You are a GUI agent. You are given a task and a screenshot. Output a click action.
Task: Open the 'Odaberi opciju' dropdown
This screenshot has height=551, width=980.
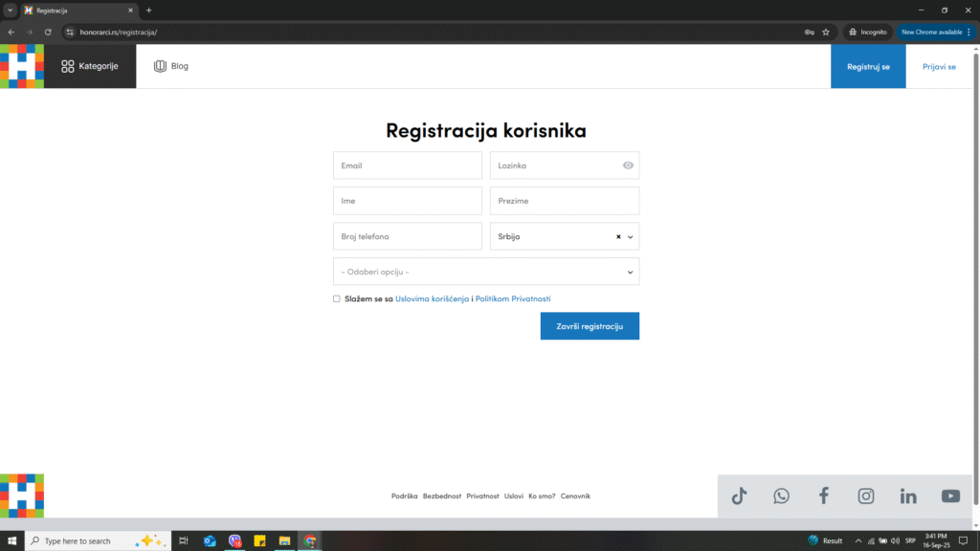click(486, 272)
